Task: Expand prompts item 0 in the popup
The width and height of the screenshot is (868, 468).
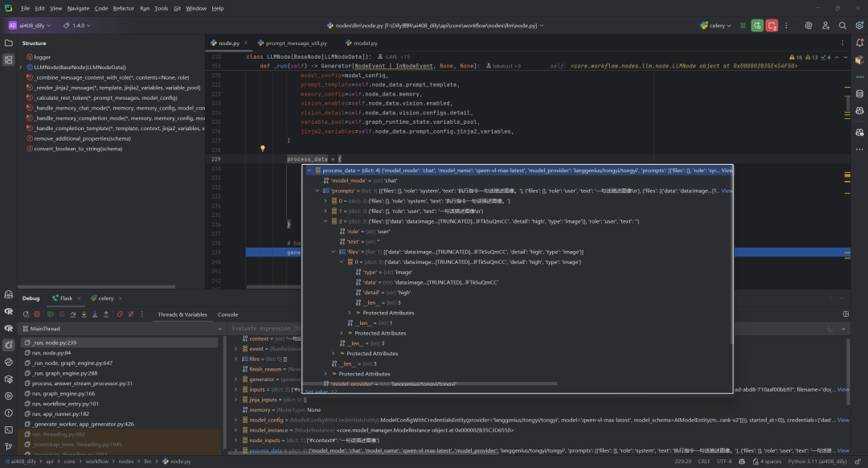Action: coord(325,201)
